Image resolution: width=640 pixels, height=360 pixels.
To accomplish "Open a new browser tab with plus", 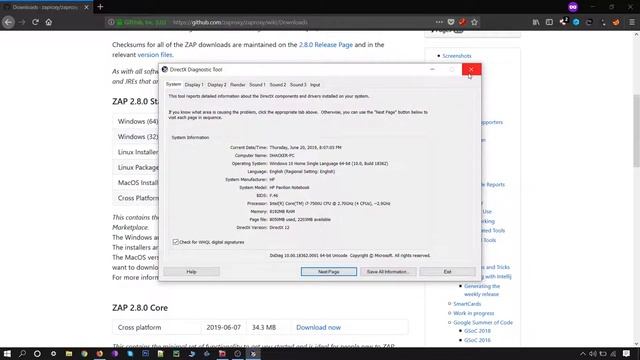I will pyautogui.click(x=100, y=7).
